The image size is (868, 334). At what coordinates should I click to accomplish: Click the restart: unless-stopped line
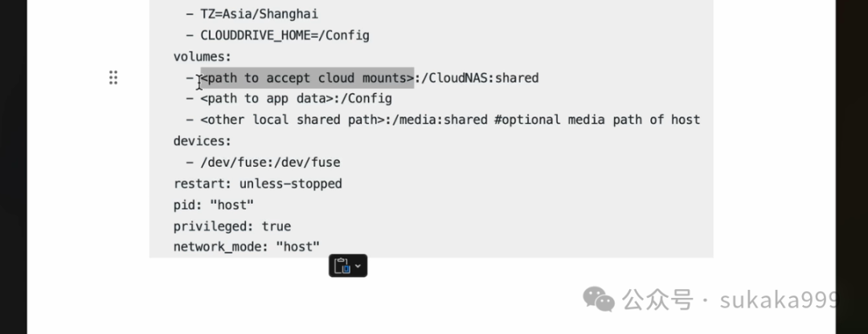(257, 184)
